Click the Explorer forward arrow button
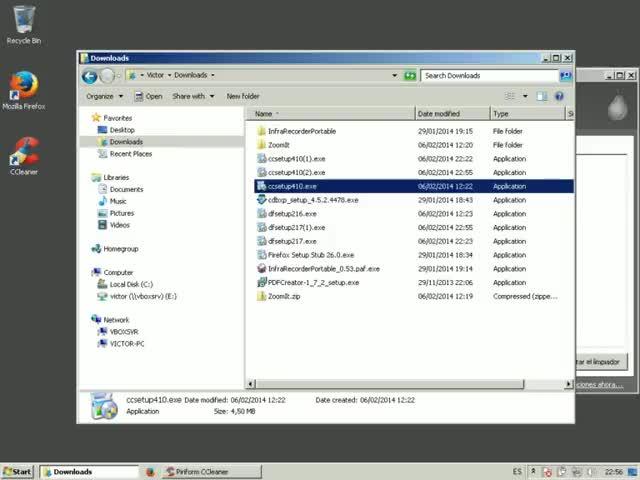This screenshot has height=480, width=640. pos(107,76)
